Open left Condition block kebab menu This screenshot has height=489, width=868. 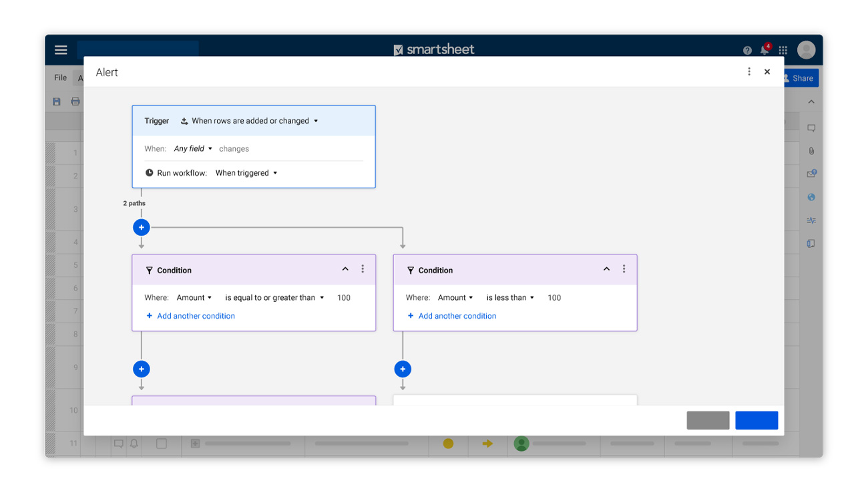pyautogui.click(x=363, y=269)
